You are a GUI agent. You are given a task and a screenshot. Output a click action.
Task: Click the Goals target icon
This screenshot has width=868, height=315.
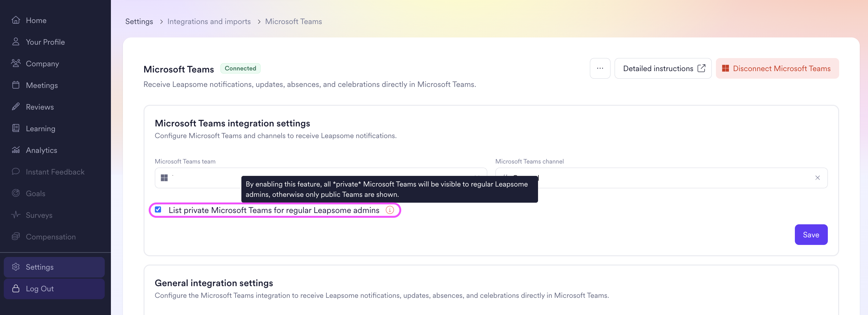point(16,193)
